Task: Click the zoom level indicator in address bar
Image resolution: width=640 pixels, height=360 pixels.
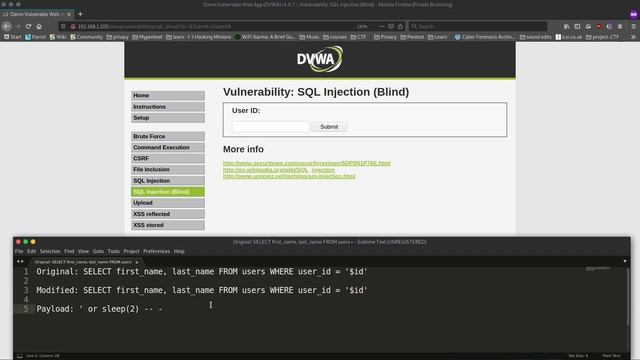Action: 362,26
